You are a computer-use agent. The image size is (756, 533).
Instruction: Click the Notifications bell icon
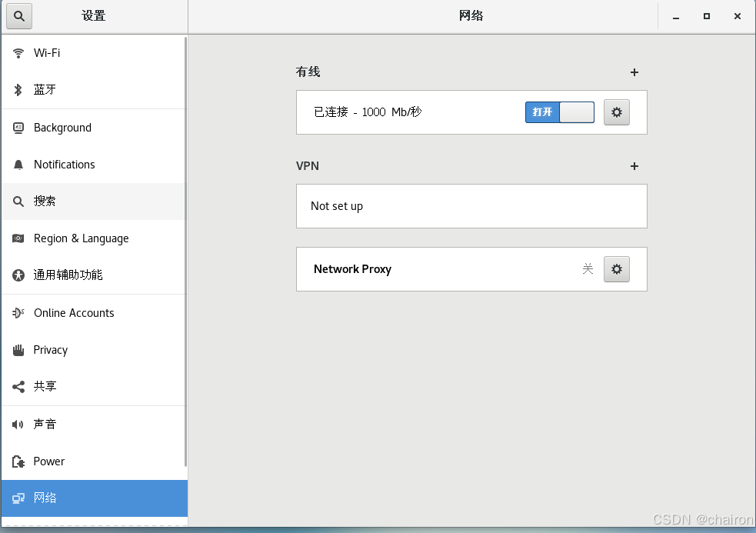click(18, 165)
